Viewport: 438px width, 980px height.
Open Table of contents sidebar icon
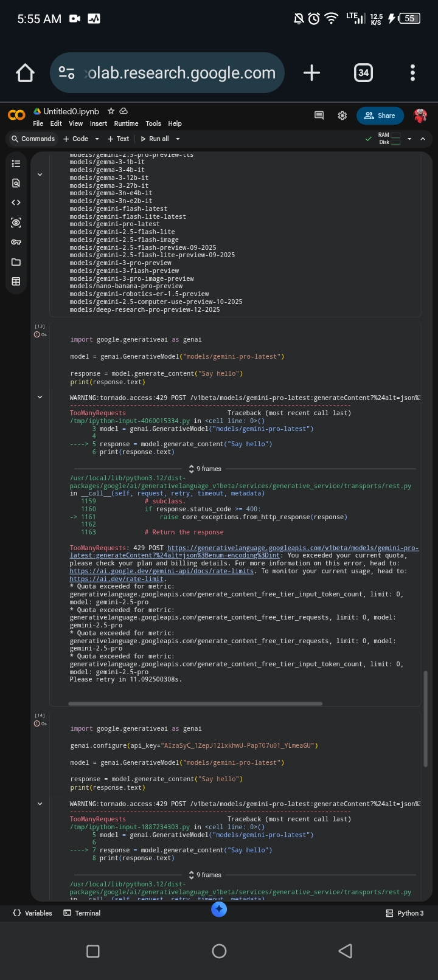[x=16, y=164]
